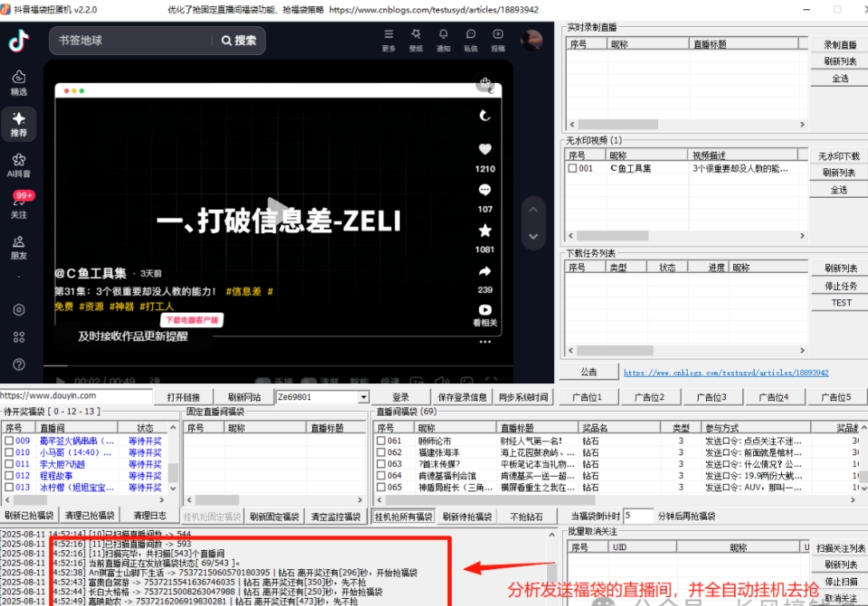Open the 通知 bell icon
Screen dimensions: 868x606
click(x=443, y=40)
